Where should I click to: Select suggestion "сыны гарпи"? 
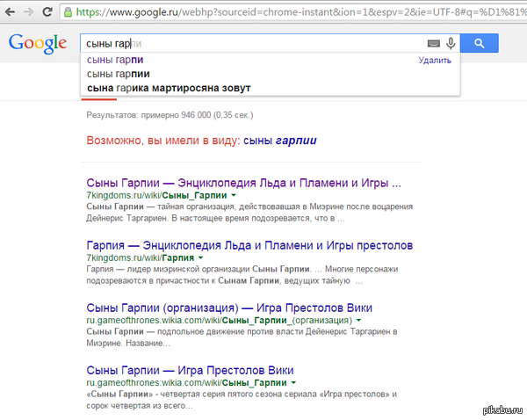[x=115, y=60]
